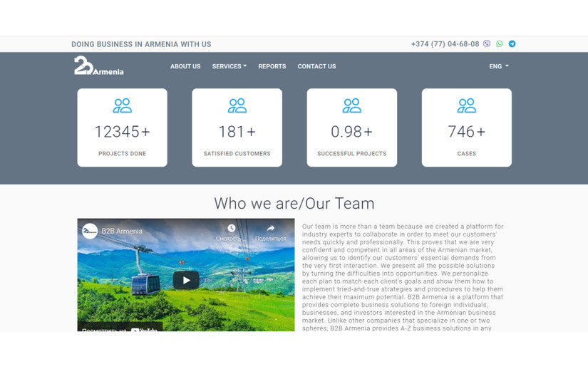Play the B2B Armenia video

coord(186,280)
